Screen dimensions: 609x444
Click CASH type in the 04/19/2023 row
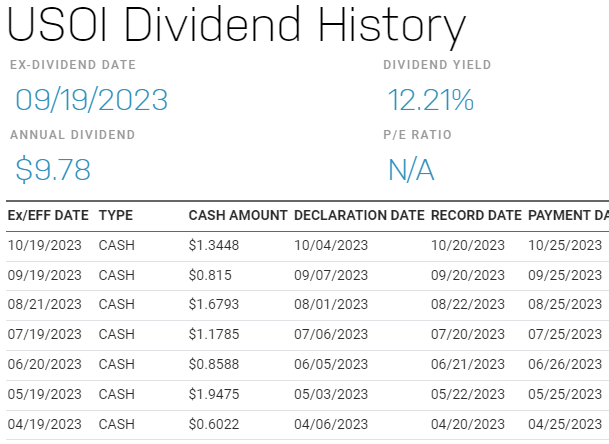[117, 424]
